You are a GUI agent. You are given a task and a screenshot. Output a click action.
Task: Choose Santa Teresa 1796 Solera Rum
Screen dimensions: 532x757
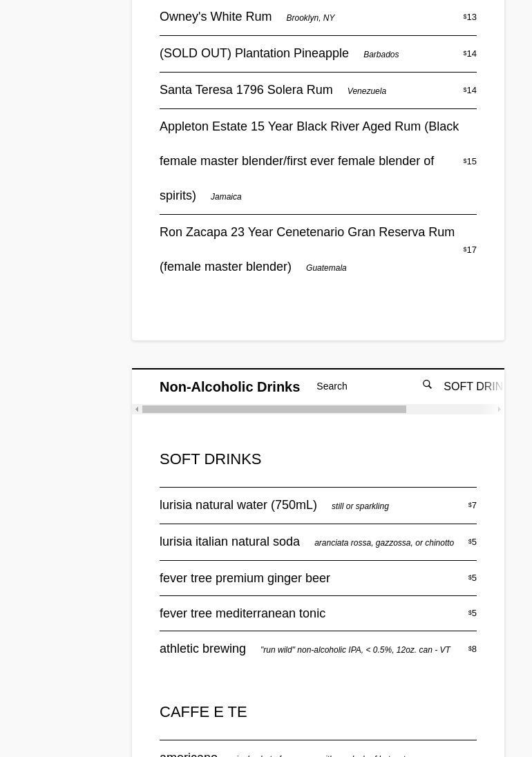click(x=246, y=90)
